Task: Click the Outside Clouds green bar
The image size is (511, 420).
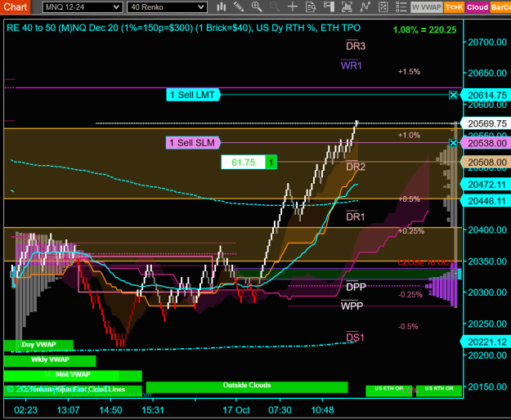Action: [247, 386]
